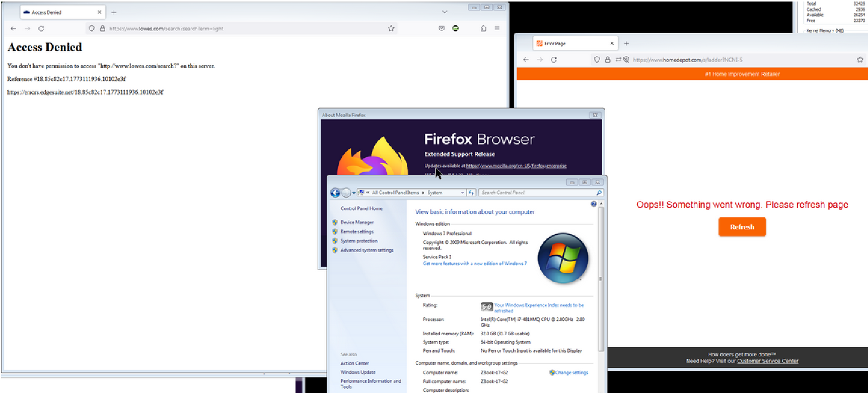
Task: Go back in the Home Depot window
Action: click(x=526, y=60)
